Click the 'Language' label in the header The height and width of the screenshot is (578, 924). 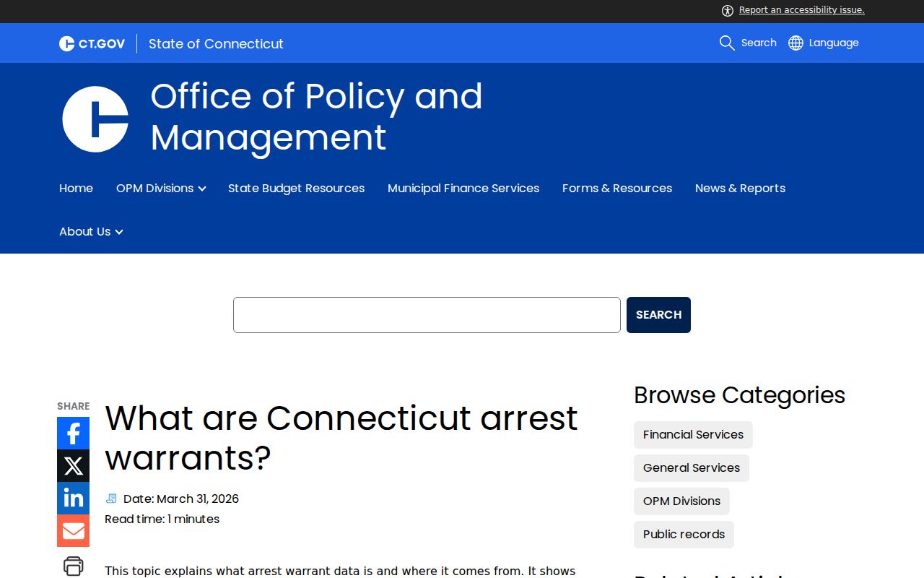[x=834, y=43]
